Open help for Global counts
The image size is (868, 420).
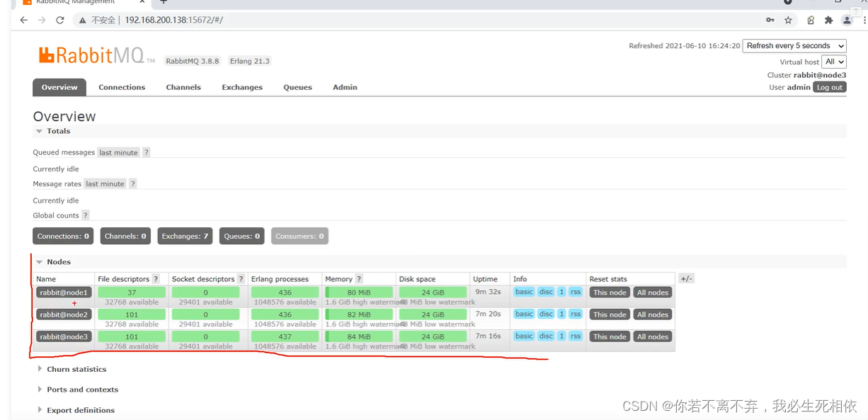(x=86, y=215)
